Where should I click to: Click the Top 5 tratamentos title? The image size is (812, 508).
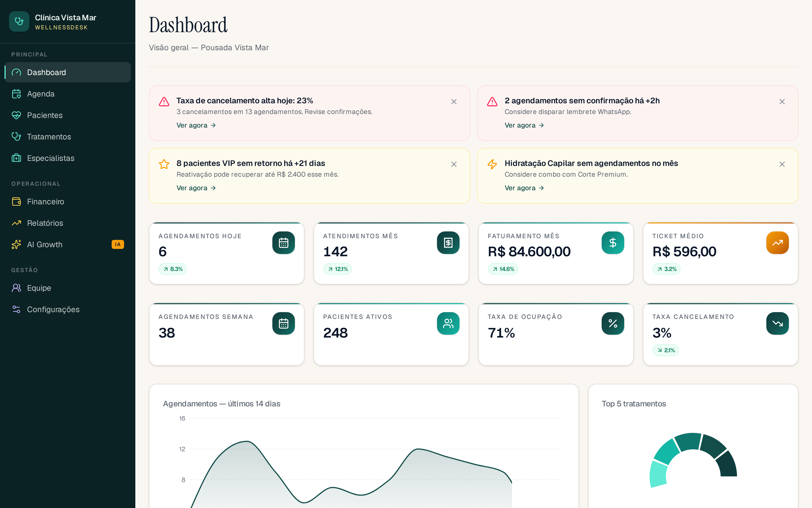[634, 404]
